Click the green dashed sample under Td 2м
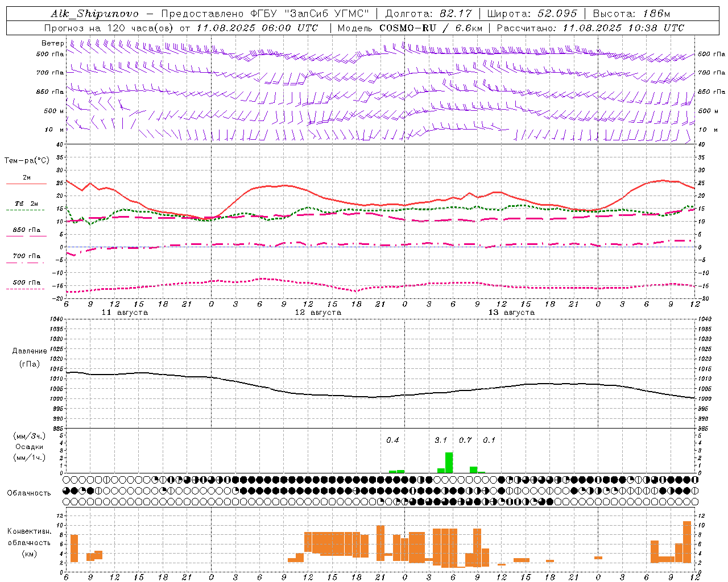728x582 pixels. tap(25, 210)
